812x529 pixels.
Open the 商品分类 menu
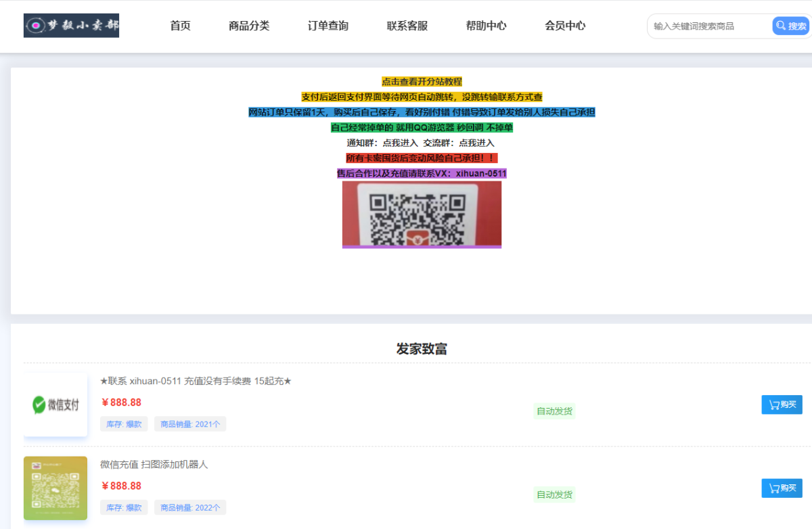click(249, 26)
